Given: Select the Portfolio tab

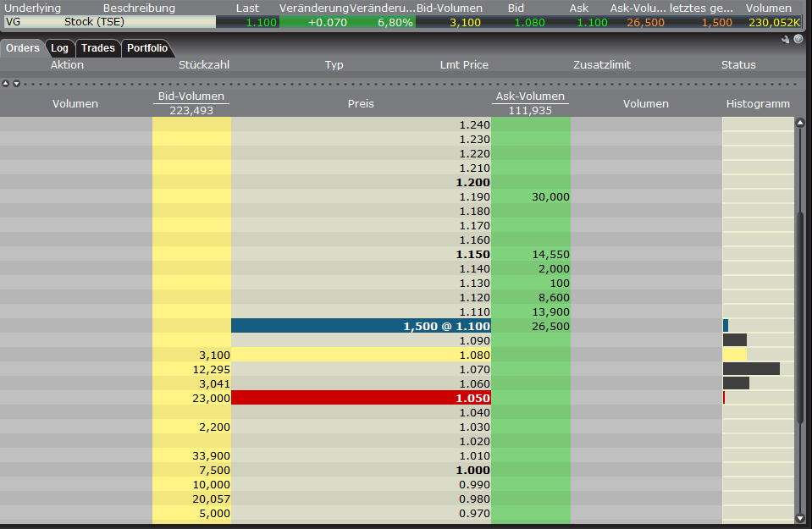Looking at the screenshot, I should coord(147,48).
